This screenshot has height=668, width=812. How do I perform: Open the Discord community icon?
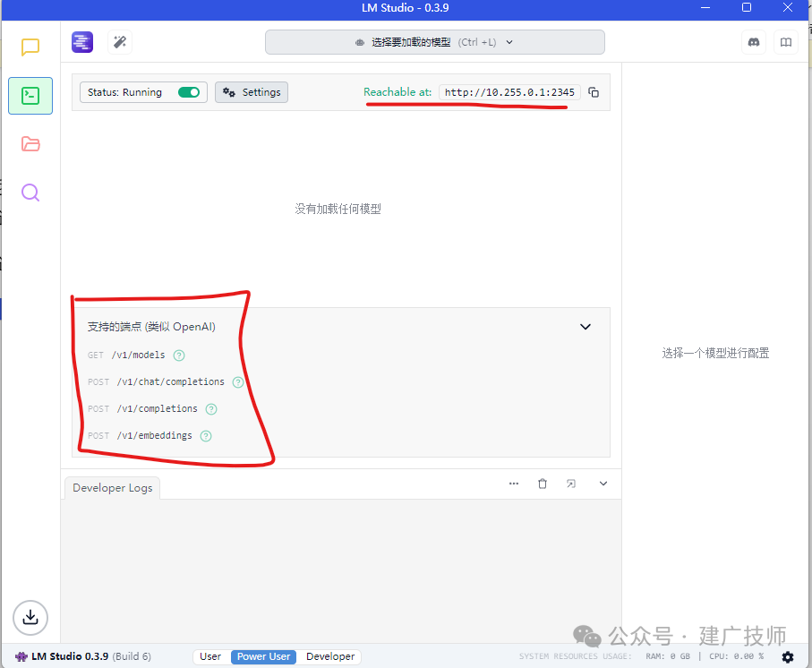[754, 42]
